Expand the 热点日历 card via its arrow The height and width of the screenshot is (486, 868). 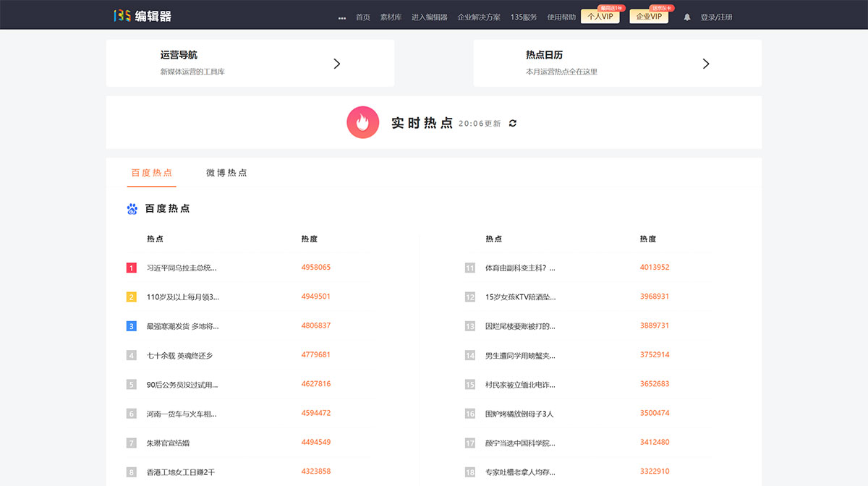point(706,63)
